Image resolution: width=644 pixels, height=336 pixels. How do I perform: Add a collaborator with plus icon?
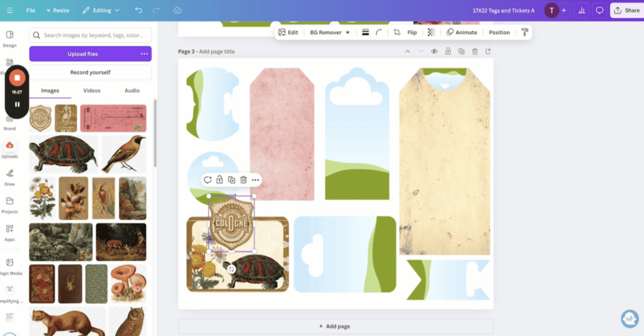564,11
